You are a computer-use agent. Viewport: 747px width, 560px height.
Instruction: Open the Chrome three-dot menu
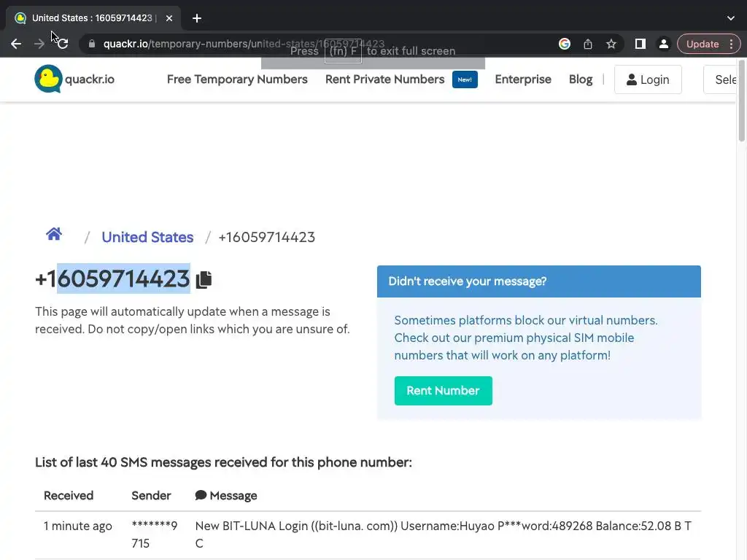pyautogui.click(x=731, y=44)
